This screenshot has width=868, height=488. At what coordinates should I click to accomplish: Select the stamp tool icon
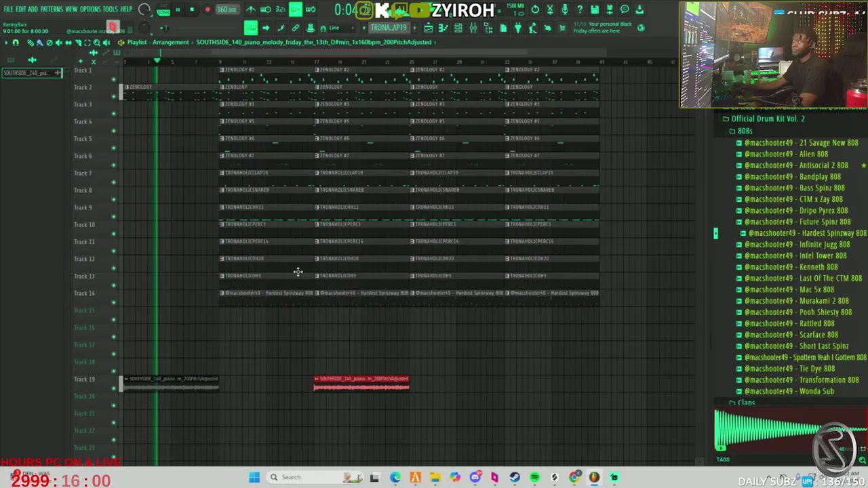[x=310, y=28]
